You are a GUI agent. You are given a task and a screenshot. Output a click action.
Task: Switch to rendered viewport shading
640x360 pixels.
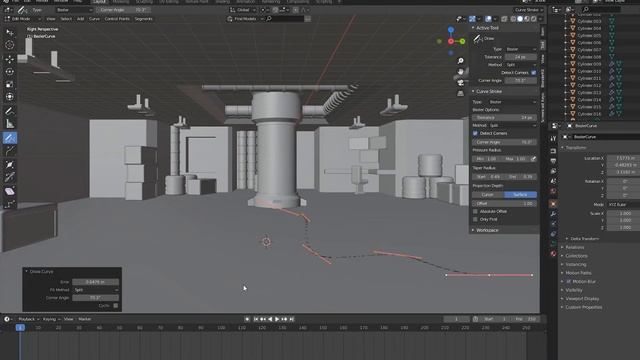click(x=533, y=19)
